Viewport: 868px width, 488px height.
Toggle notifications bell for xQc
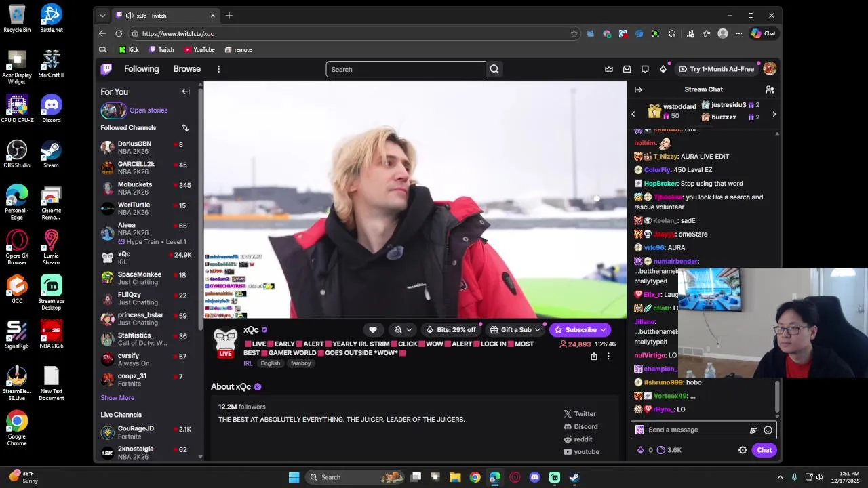(398, 330)
